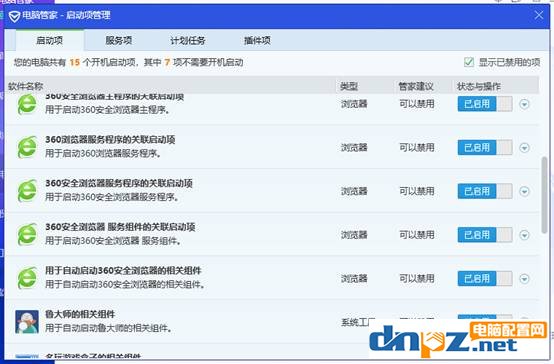The image size is (554, 364).
Task: Click icon of 360安全浏览器服务程序的关联启动项
Action: 27,191
